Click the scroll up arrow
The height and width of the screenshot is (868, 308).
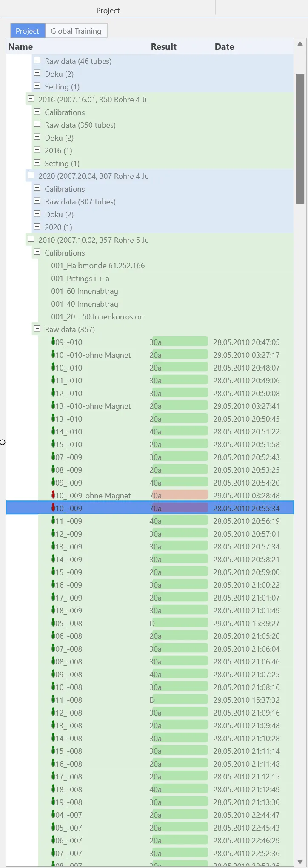point(300,44)
